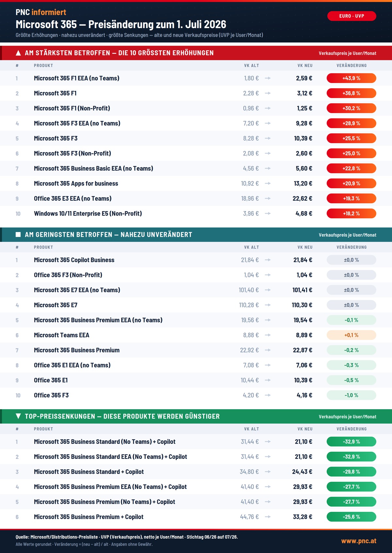Click heading AM GERINGSTEN BETROFFEN — NAHEZU UNVERÄNDERT
This screenshot has height=553, width=392.
108,235
